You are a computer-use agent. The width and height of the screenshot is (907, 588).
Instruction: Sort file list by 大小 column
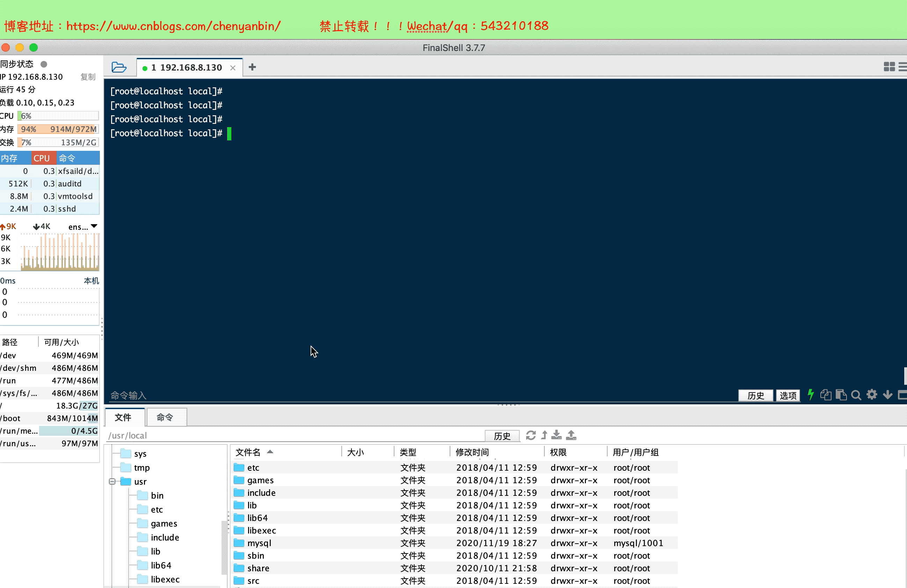[x=368, y=452]
